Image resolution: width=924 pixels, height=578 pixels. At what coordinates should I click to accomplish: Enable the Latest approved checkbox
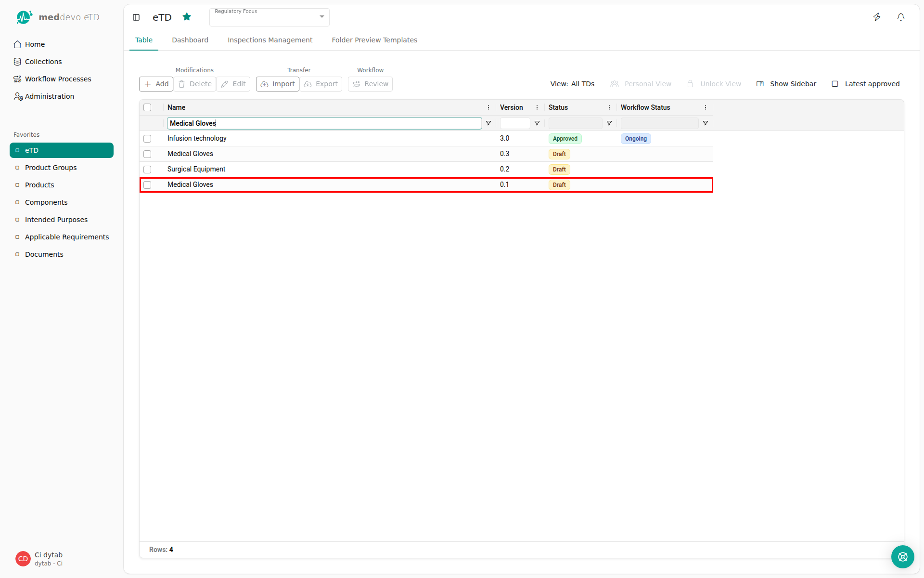835,84
